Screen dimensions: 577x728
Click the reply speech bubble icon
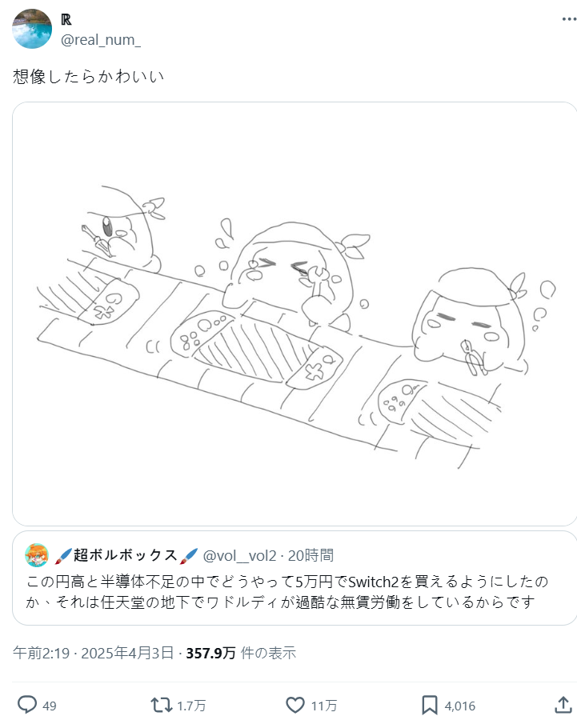tap(27, 705)
